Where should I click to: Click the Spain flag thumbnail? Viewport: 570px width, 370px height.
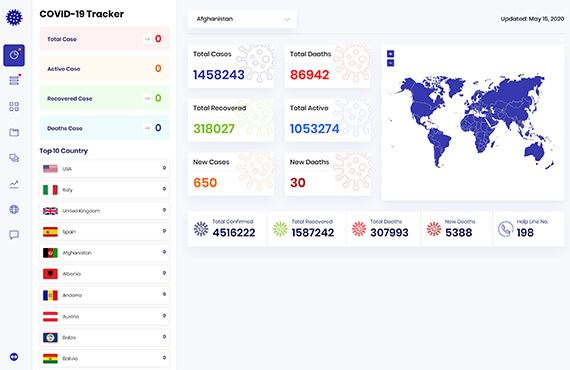pos(50,232)
